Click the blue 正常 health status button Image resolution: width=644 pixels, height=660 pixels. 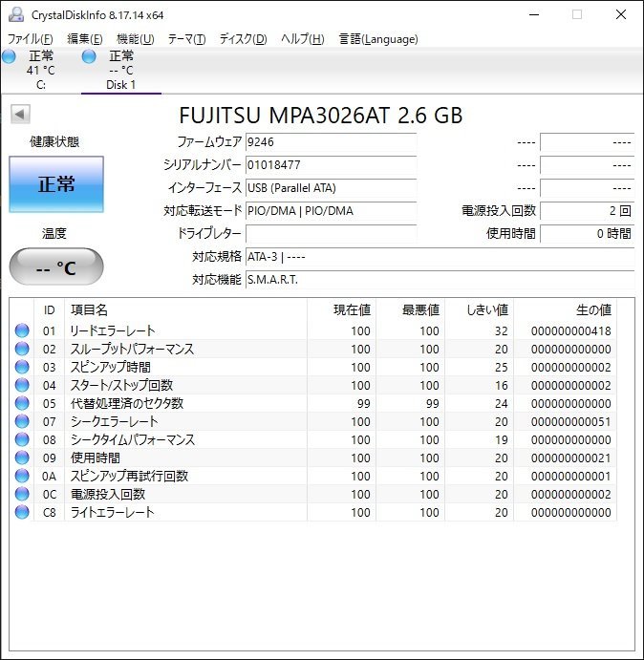tap(56, 184)
